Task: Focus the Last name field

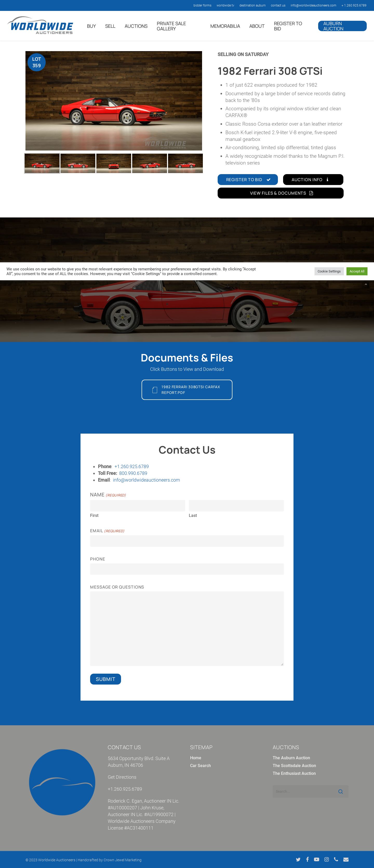Action: (x=236, y=506)
